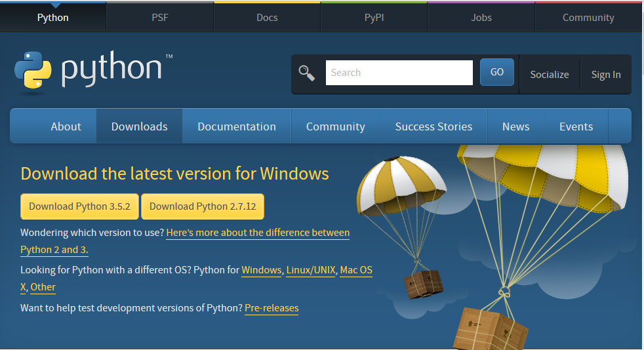The image size is (644, 350).
Task: Click the Download Python 3.5.2 button
Action: (x=79, y=206)
